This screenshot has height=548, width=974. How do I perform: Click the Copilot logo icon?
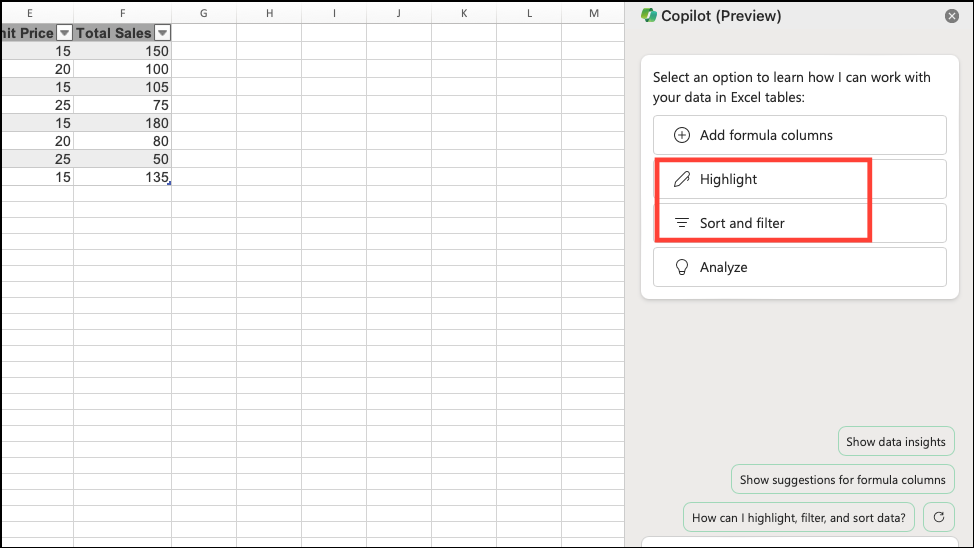pyautogui.click(x=649, y=16)
